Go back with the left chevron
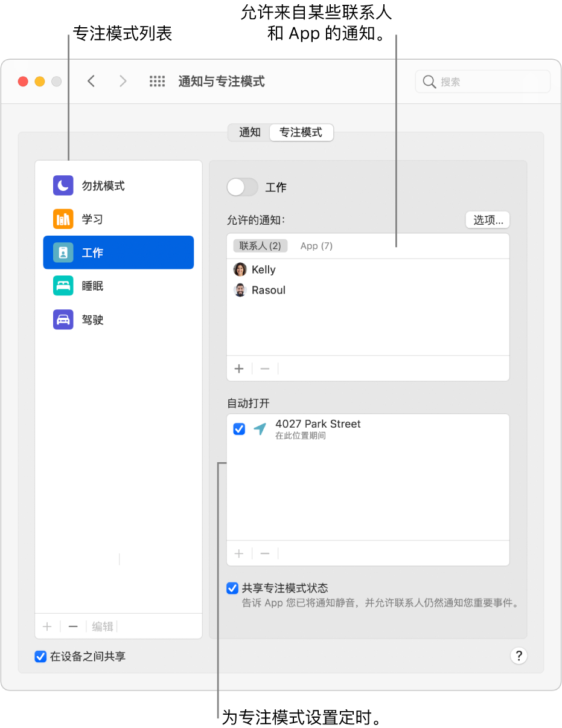The image size is (562, 728). [91, 81]
